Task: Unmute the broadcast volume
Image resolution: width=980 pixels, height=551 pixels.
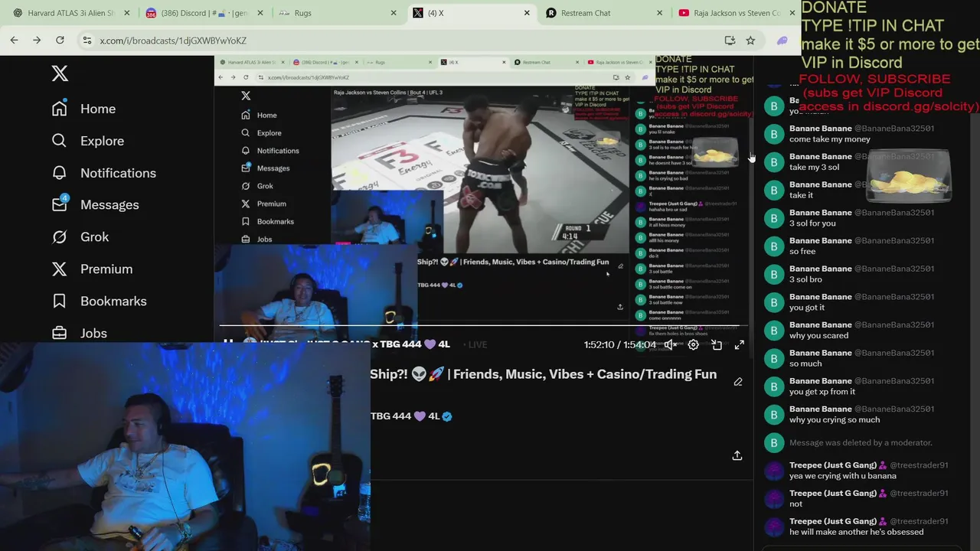Action: [x=670, y=345]
